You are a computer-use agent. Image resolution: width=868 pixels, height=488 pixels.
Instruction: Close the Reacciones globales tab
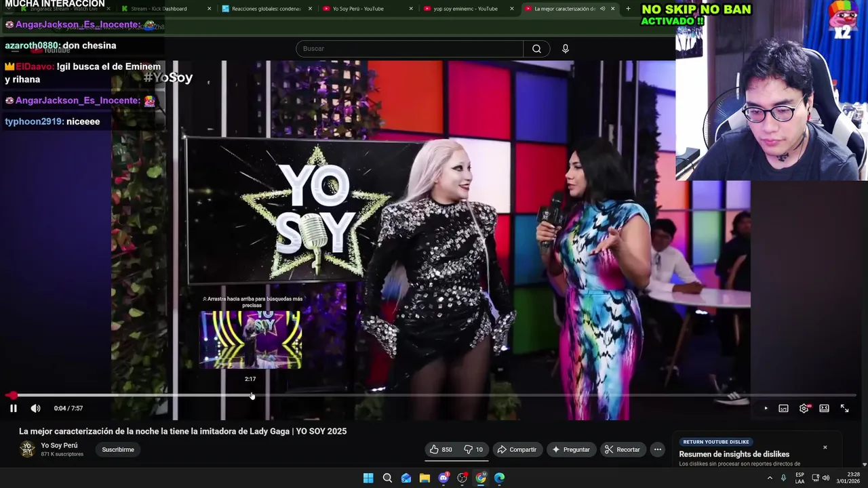point(310,9)
